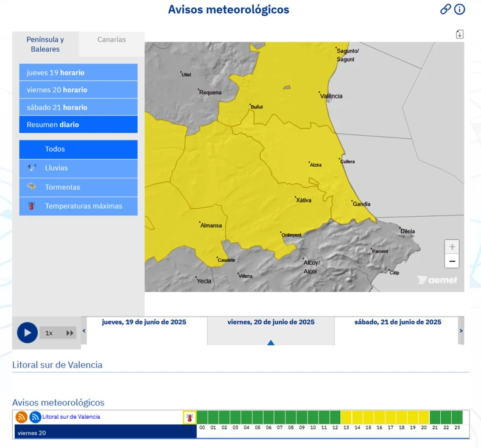481x448 pixels.
Task: Click the Almansa zone on map
Action: pyautogui.click(x=211, y=225)
